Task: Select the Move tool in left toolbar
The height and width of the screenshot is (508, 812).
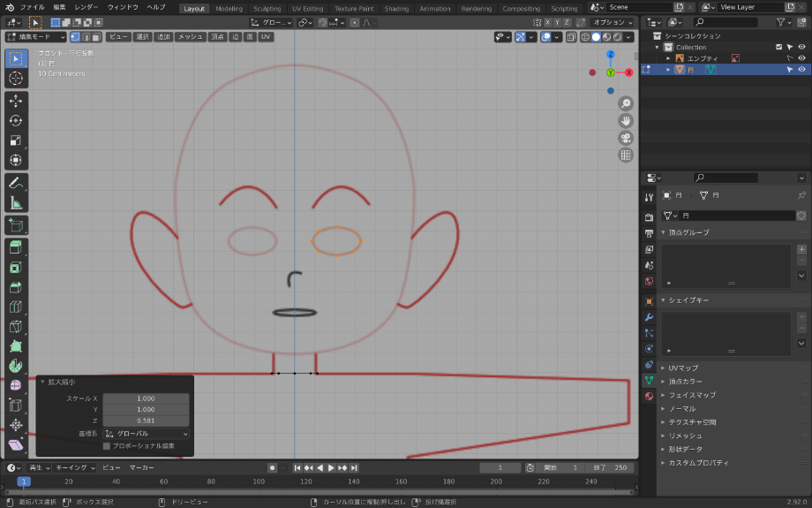Action: coord(16,101)
